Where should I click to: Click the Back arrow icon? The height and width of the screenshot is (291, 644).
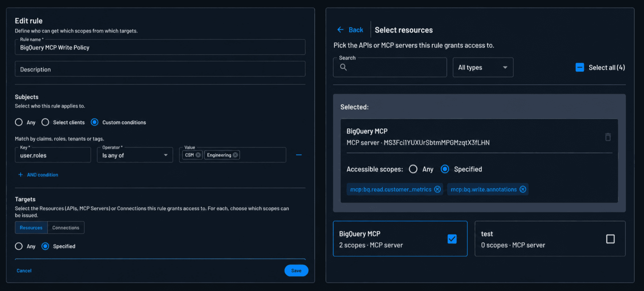pos(340,30)
